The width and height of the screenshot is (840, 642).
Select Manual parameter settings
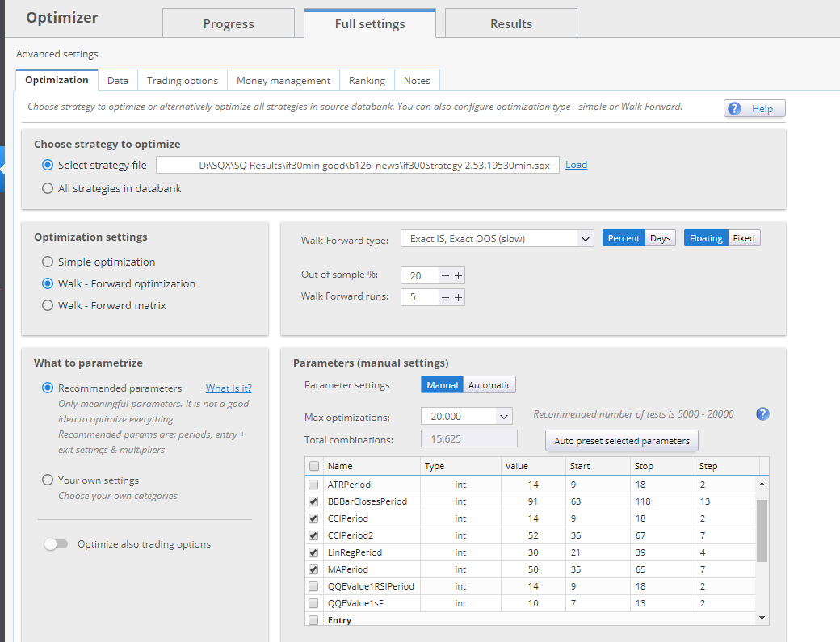[442, 385]
